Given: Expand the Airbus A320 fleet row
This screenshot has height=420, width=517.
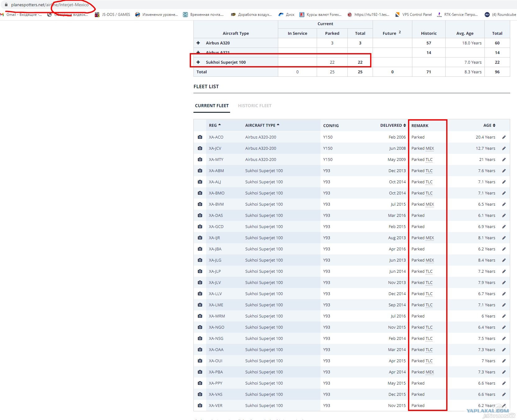Looking at the screenshot, I should (x=198, y=43).
